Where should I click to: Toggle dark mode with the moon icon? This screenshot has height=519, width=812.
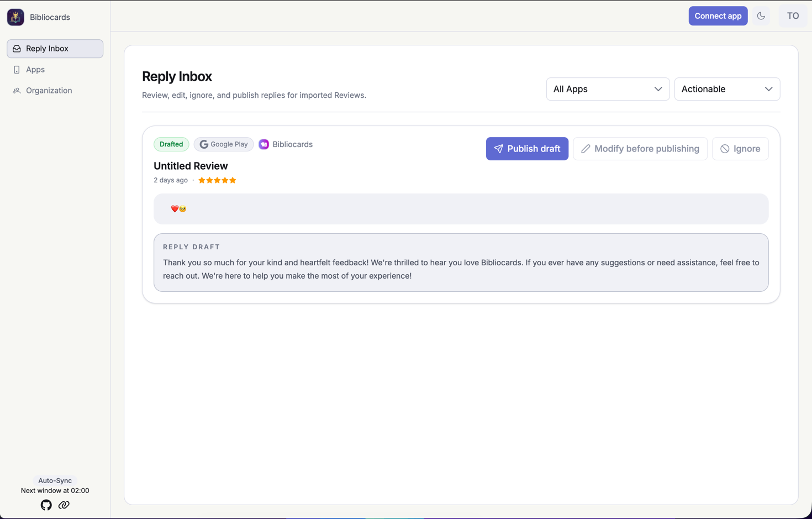[761, 16]
